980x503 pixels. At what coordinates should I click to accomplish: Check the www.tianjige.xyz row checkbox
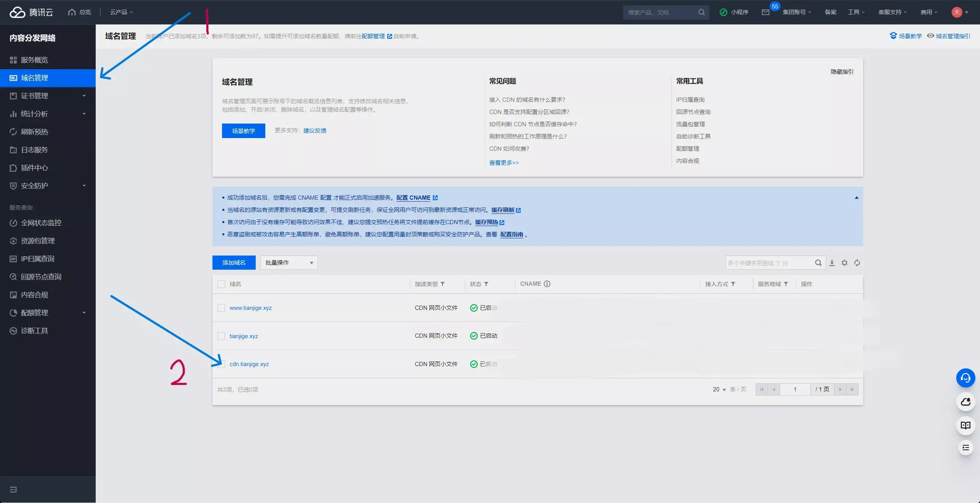click(x=221, y=308)
